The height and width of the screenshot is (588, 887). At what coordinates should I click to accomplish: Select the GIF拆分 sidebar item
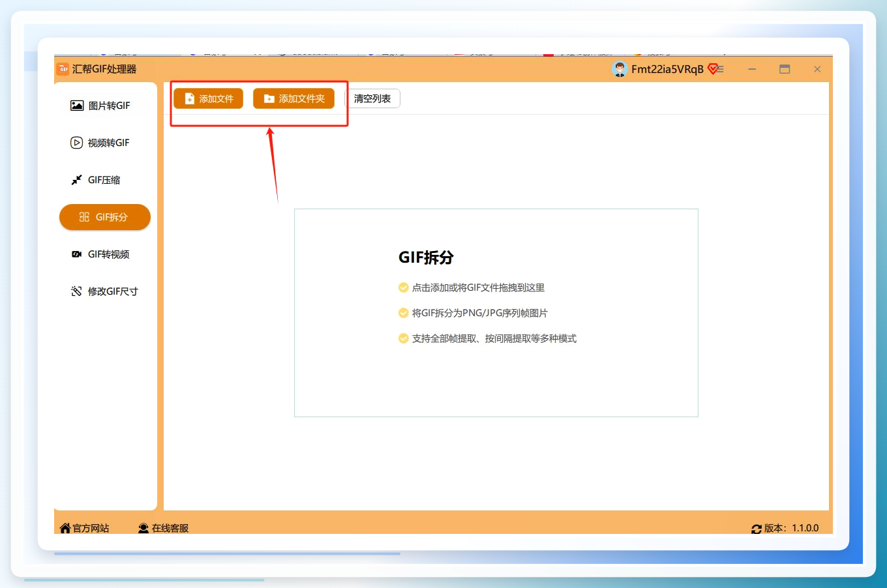[x=104, y=217]
